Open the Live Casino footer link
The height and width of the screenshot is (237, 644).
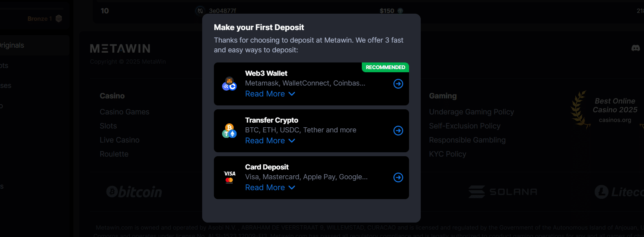point(119,140)
